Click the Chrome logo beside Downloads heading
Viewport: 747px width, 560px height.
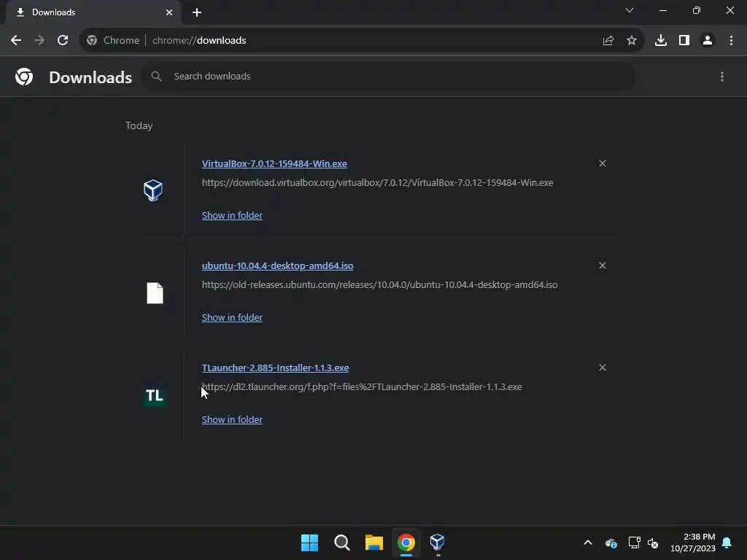coord(24,77)
